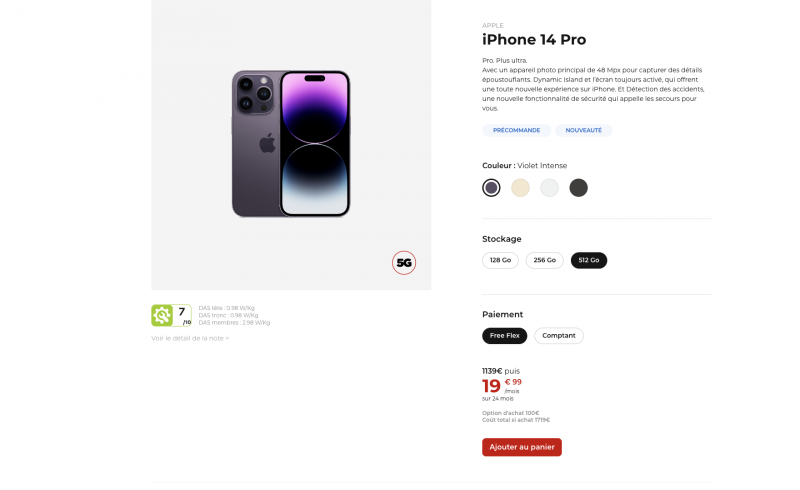Switch payment to Comptant
This screenshot has height=490, width=800.
(559, 336)
